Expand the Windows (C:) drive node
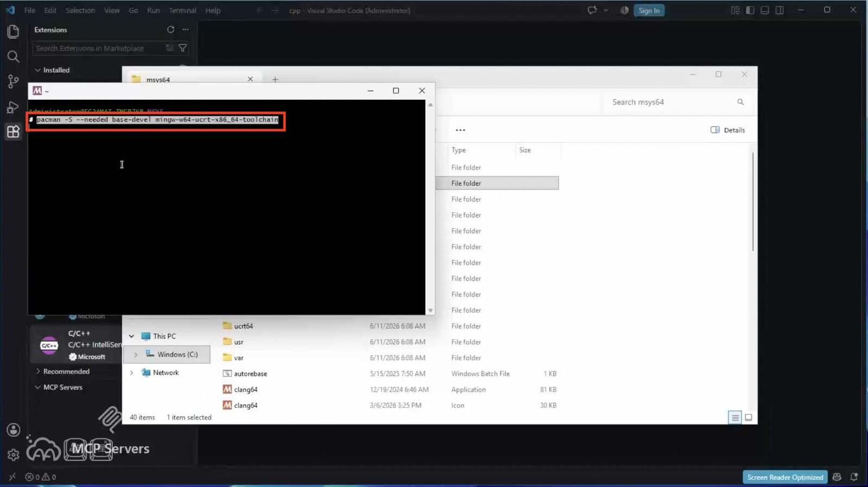 tap(136, 355)
